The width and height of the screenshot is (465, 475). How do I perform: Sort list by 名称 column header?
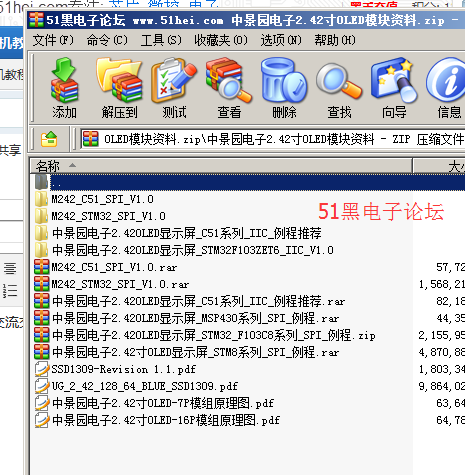pos(221,166)
